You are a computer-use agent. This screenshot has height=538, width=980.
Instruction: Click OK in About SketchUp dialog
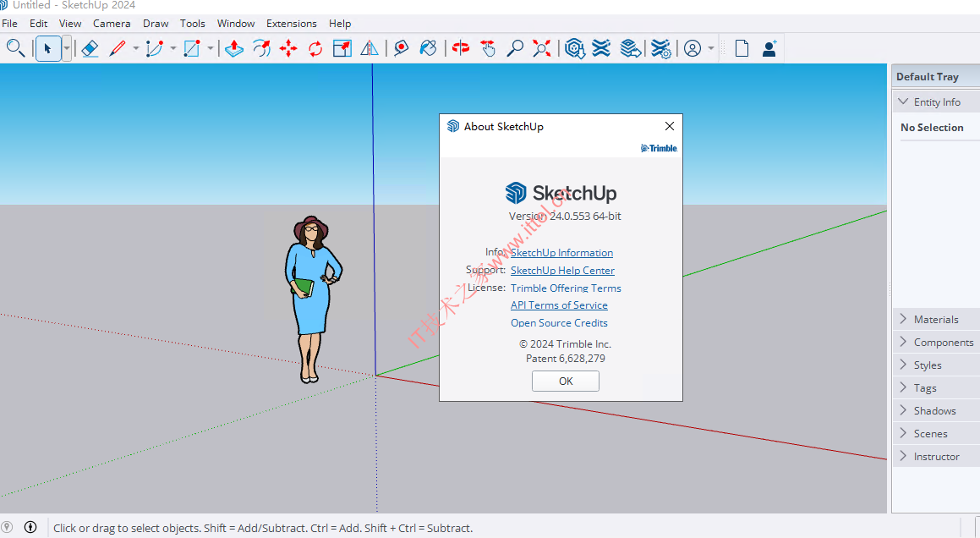point(566,381)
